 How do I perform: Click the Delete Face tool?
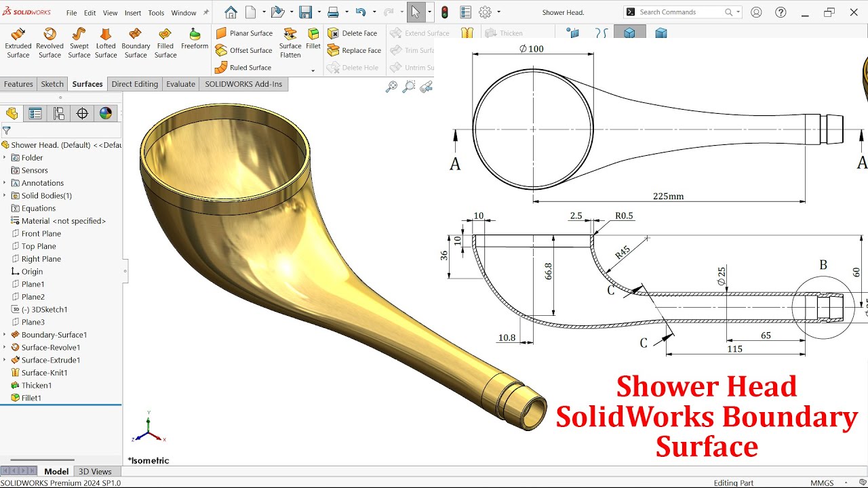[353, 33]
